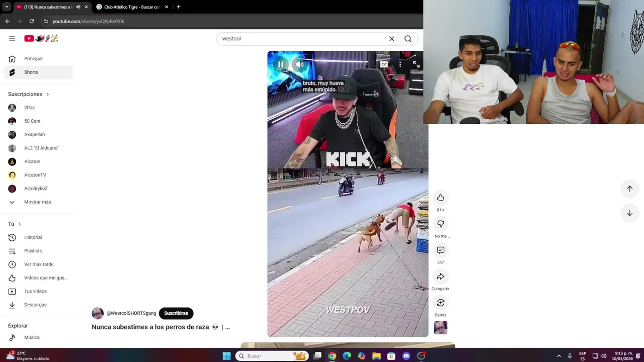The image size is (644, 362).
Task: Open the comments with 547 count
Action: [440, 250]
